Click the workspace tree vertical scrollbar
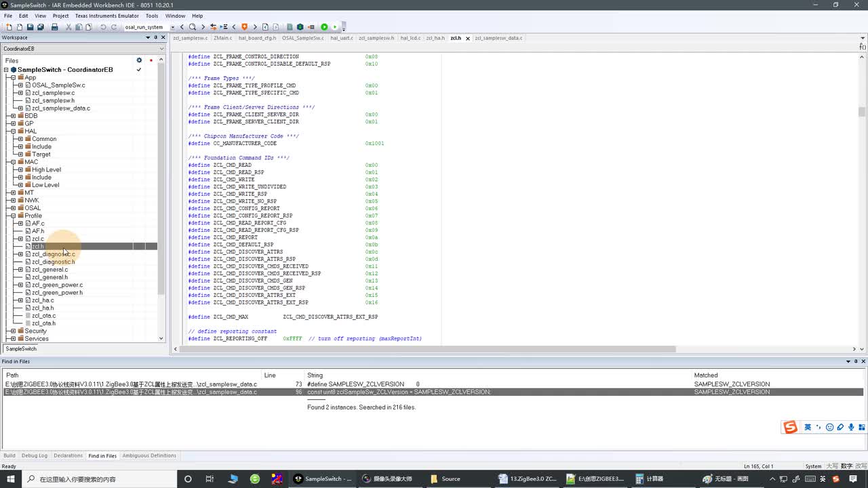868x488 pixels. (161, 180)
